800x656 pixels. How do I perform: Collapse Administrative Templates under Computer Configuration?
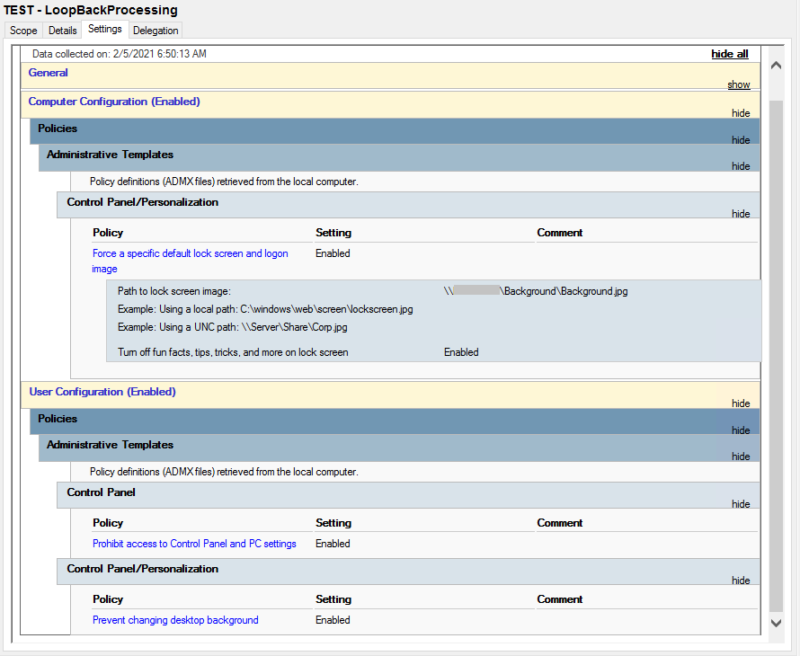click(740, 166)
